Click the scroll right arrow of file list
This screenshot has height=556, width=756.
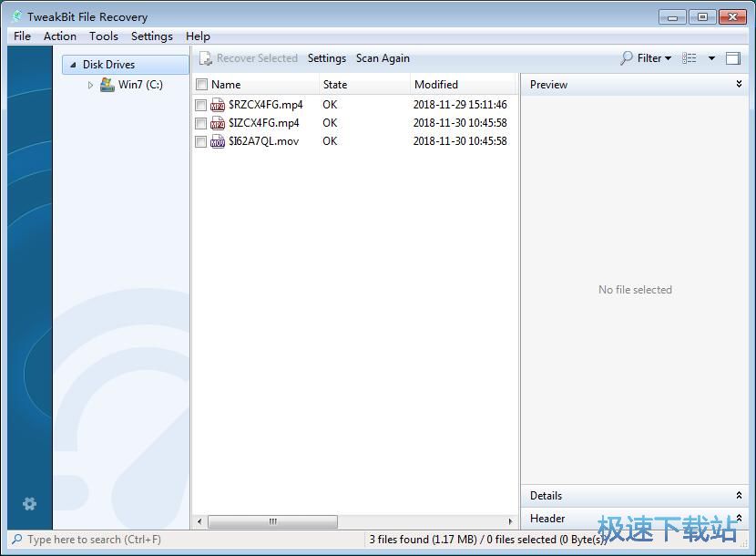[x=511, y=521]
